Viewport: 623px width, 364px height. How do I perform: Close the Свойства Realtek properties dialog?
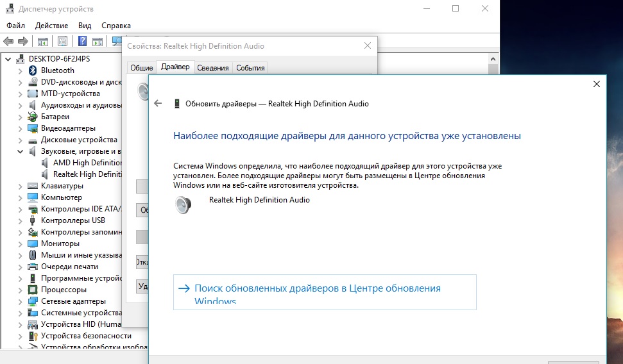(x=368, y=45)
